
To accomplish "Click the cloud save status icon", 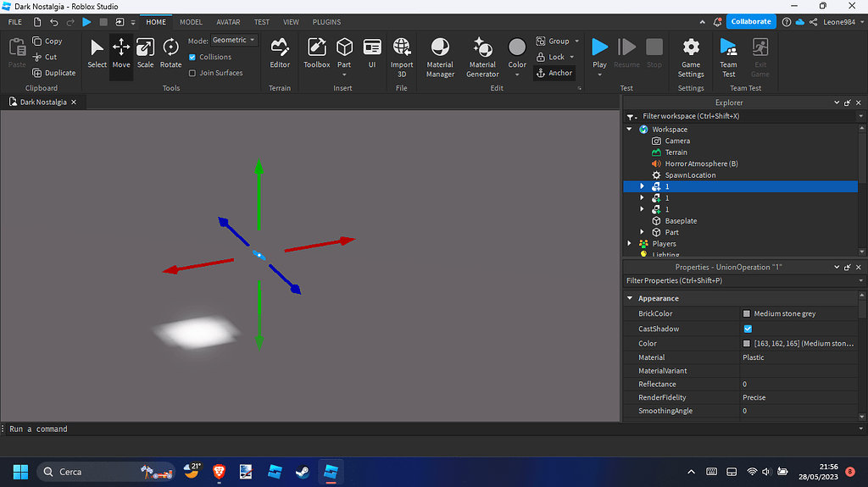I will [800, 22].
